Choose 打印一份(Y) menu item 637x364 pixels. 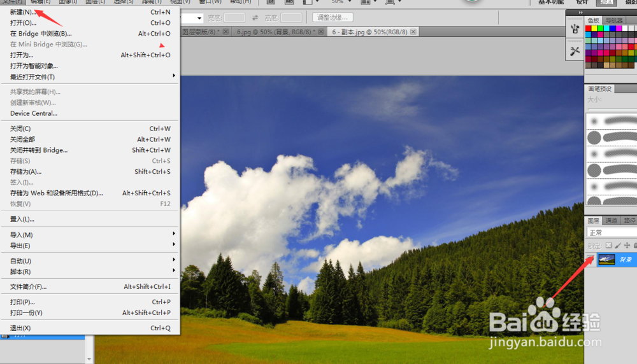pyautogui.click(x=90, y=313)
